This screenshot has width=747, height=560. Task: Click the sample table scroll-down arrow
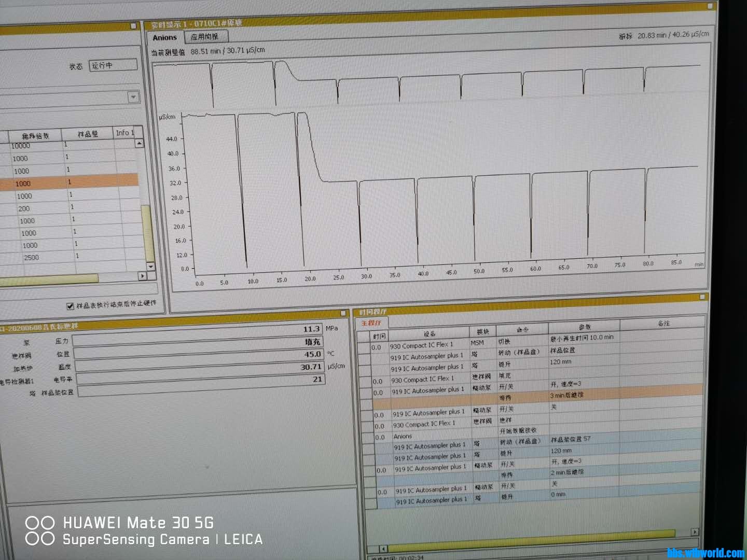(150, 267)
